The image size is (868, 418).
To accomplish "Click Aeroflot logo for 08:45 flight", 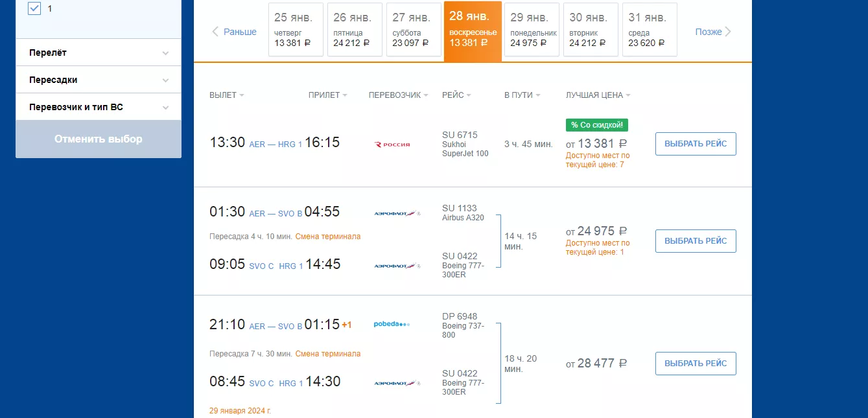I will [397, 383].
